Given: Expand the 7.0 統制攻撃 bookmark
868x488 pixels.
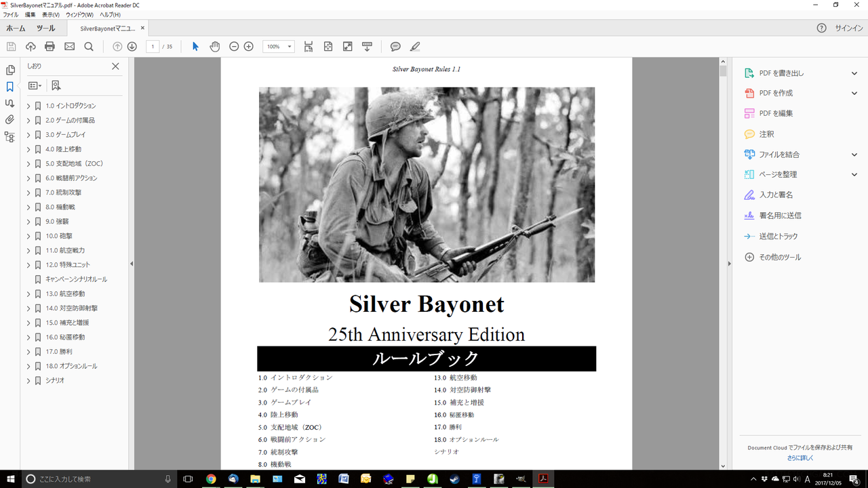Looking at the screenshot, I should point(28,192).
